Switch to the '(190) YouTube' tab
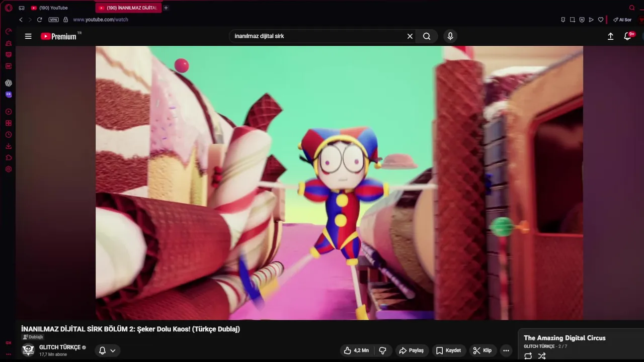Viewport: 644px width, 362px height. coord(53,8)
